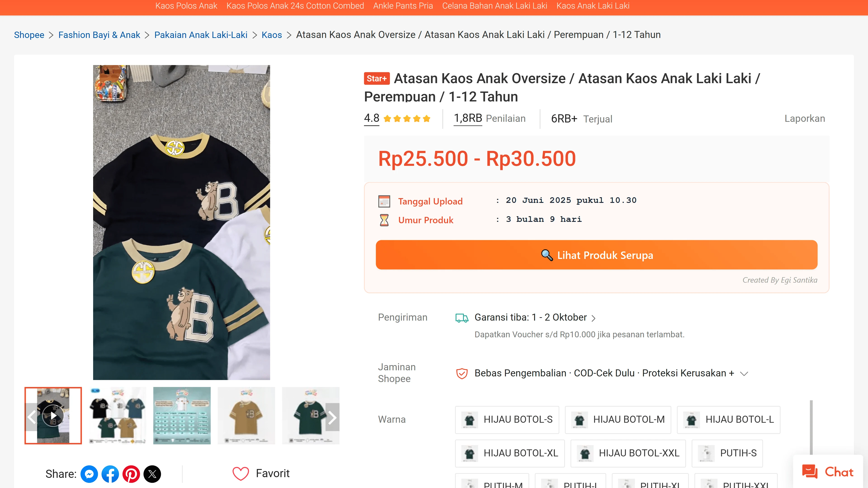
Task: Select the HIJAU BOTOL-S variant
Action: [x=507, y=420]
